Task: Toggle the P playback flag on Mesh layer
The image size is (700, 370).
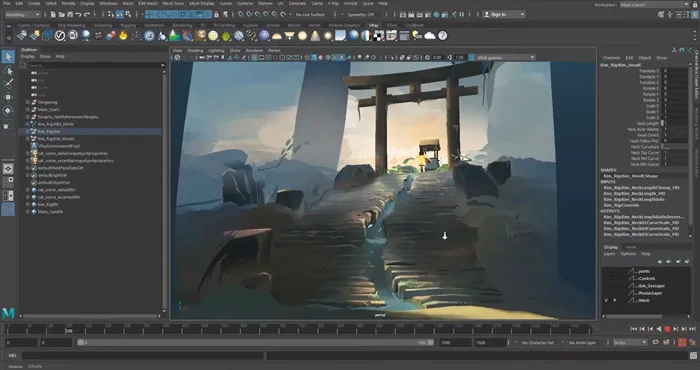Action: pyautogui.click(x=615, y=301)
